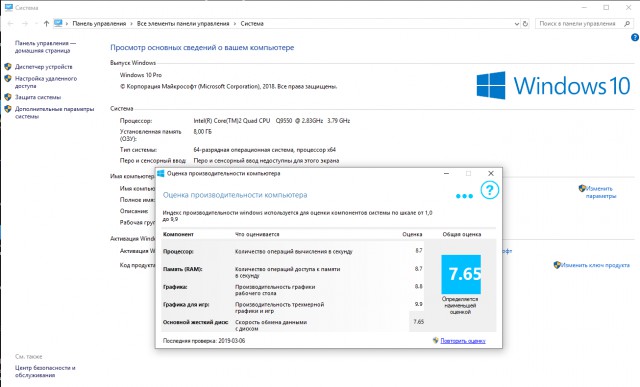Go back using the Back arrow
Screen dimensions: 640x387
[10, 24]
